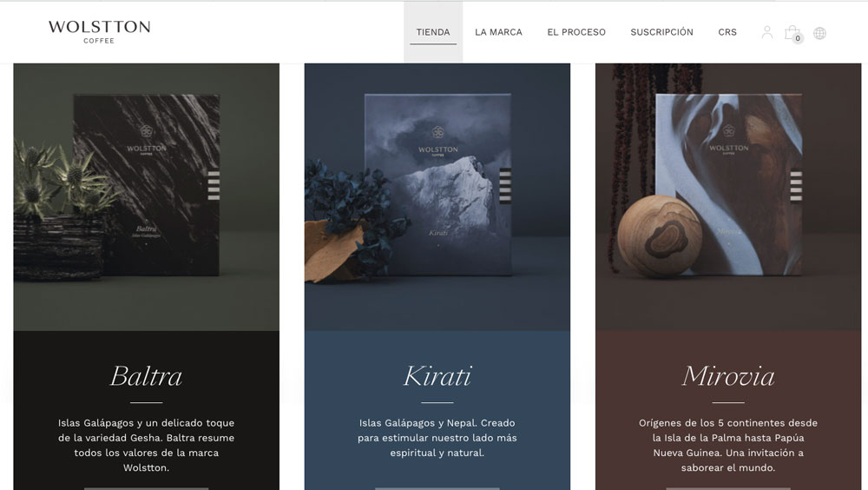868x490 pixels.
Task: Click the Wolstton Coffee header logo
Action: [x=99, y=31]
